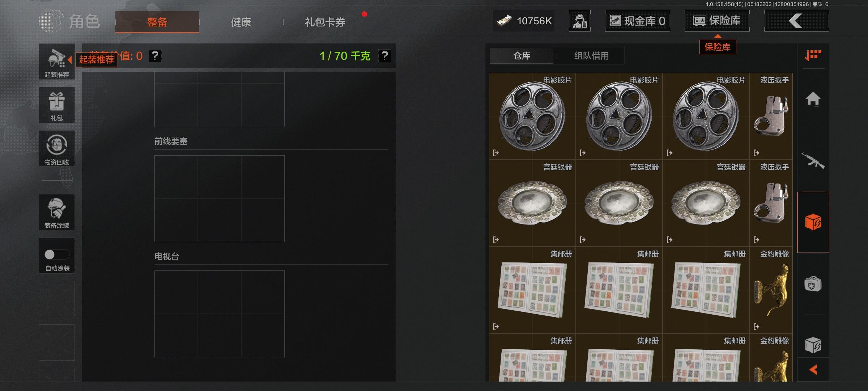Click the sort inventory icon
The height and width of the screenshot is (391, 868).
[x=813, y=55]
